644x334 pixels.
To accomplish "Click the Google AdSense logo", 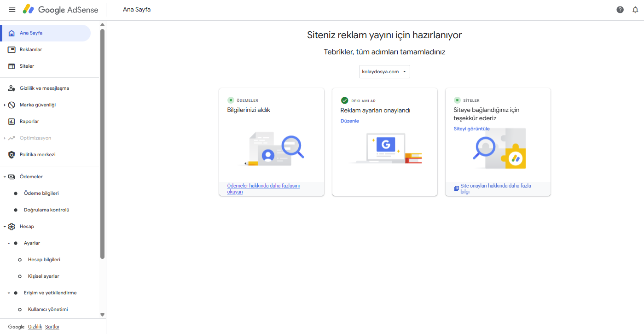I will [x=62, y=10].
